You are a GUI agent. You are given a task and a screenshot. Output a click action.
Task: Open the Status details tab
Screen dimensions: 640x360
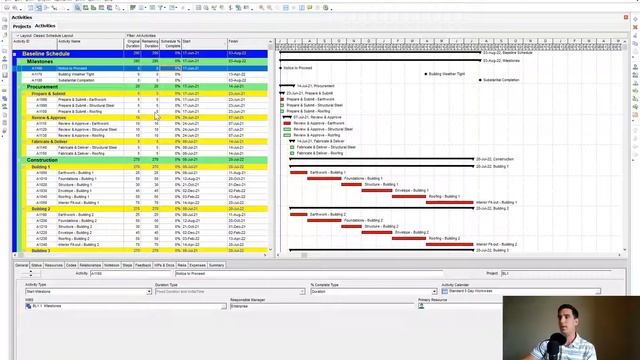click(x=36, y=265)
